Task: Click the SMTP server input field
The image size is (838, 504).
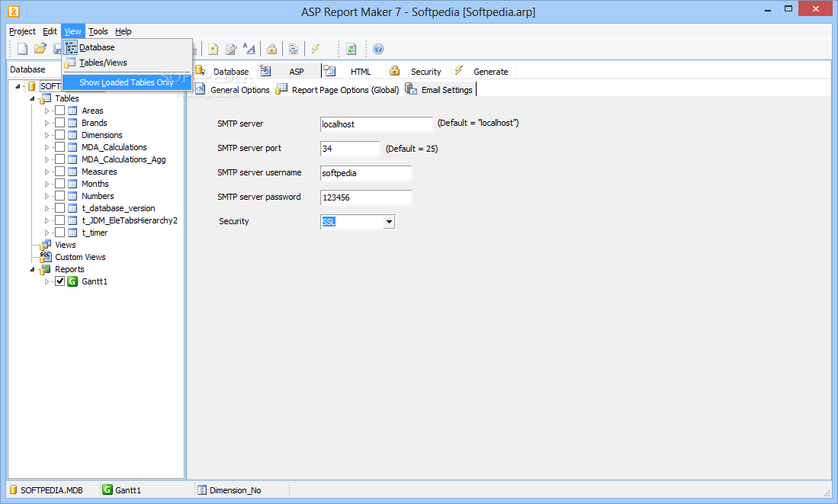Action: [x=376, y=124]
